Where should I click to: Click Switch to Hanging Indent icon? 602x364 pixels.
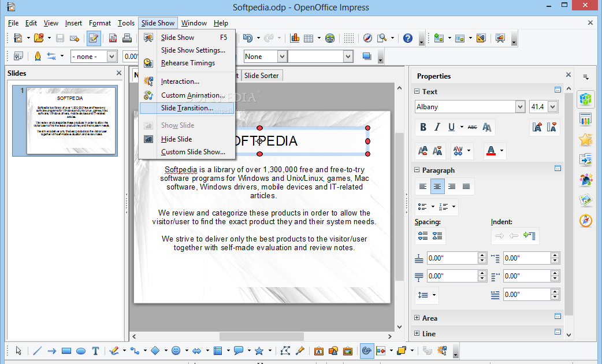click(529, 236)
